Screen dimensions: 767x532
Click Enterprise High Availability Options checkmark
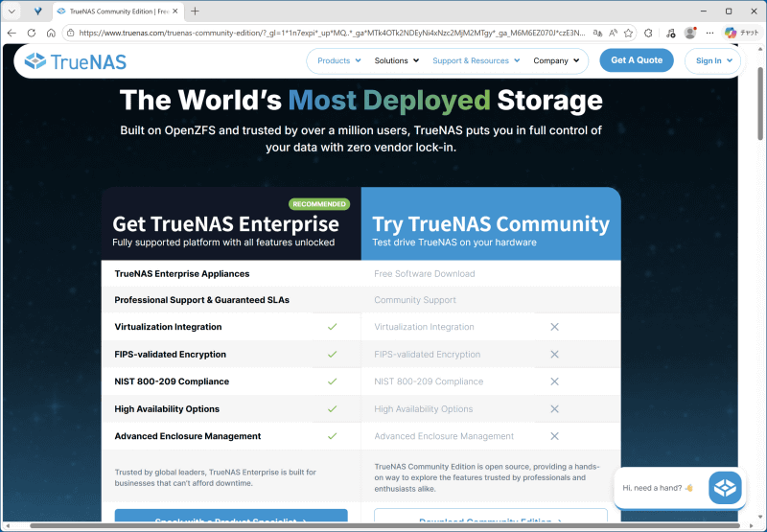pos(332,408)
